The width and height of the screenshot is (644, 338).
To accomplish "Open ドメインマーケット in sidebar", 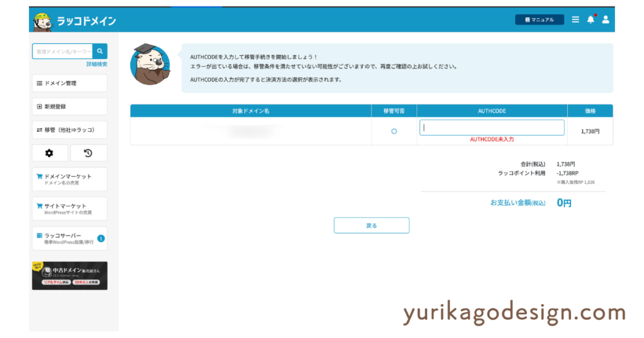I will point(70,179).
